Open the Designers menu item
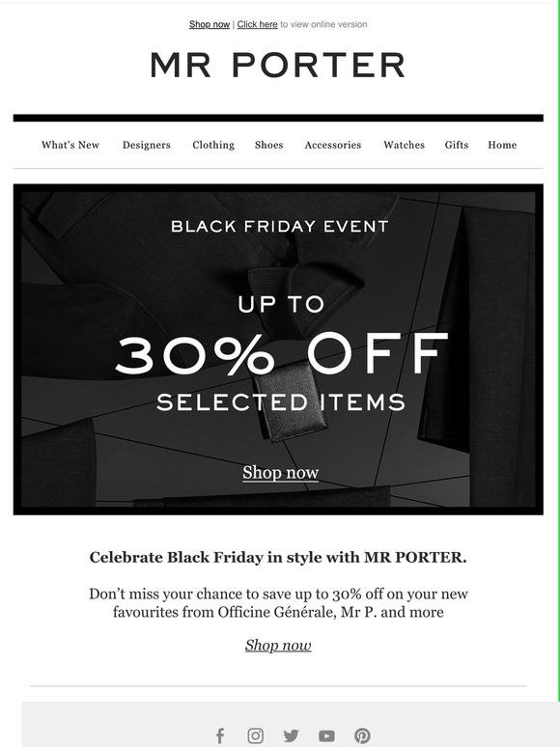 pyautogui.click(x=147, y=145)
